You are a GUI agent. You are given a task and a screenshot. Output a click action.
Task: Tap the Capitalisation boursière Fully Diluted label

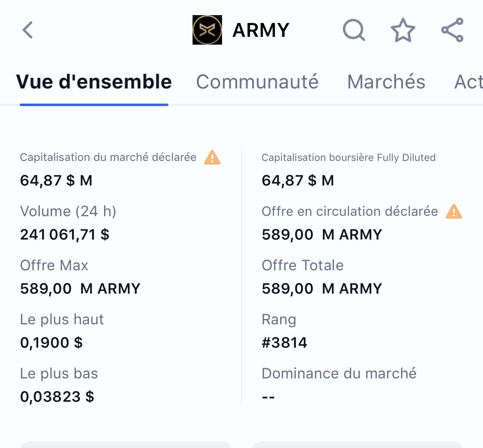point(348,158)
